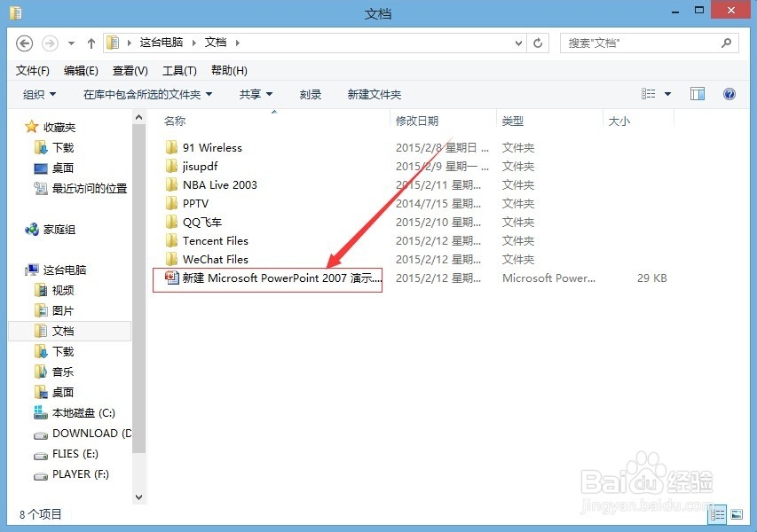Open the 文件(F) menu
Screen dimensions: 757x532
pyautogui.click(x=32, y=71)
